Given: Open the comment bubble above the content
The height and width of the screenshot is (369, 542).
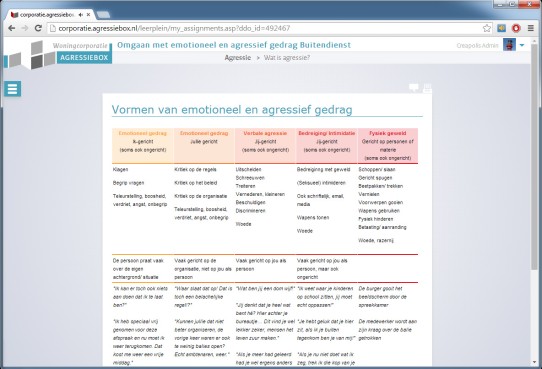Looking at the screenshot, I should tap(414, 88).
